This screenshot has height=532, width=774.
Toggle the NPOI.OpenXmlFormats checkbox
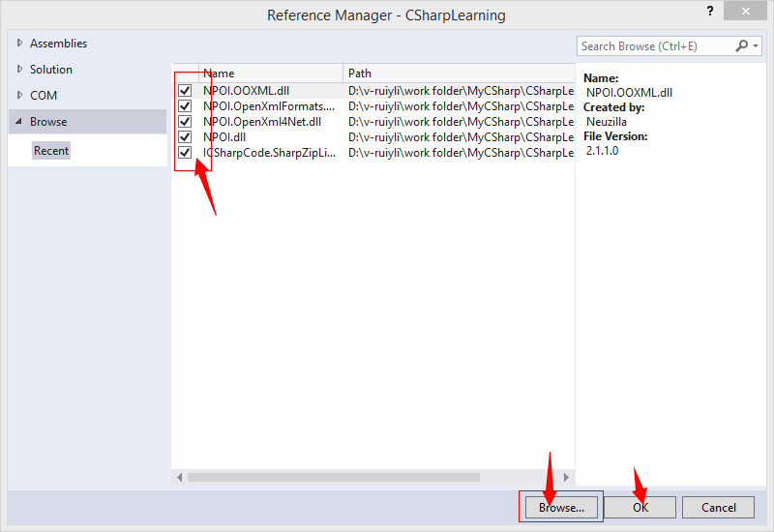185,105
